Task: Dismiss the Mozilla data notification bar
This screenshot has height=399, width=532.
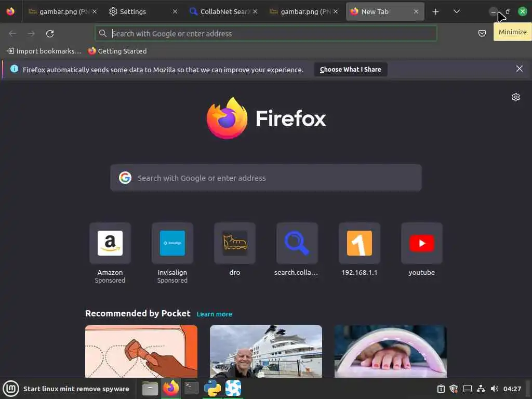Action: 519,69
